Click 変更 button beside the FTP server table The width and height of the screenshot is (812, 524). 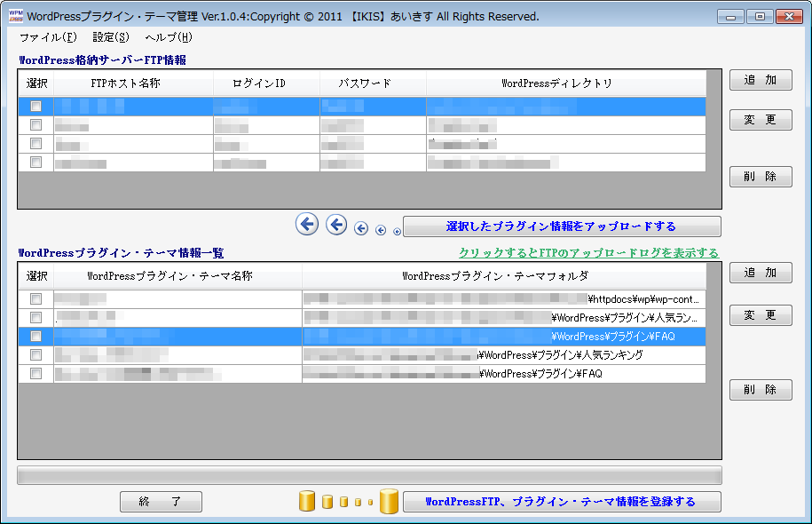pos(761,120)
